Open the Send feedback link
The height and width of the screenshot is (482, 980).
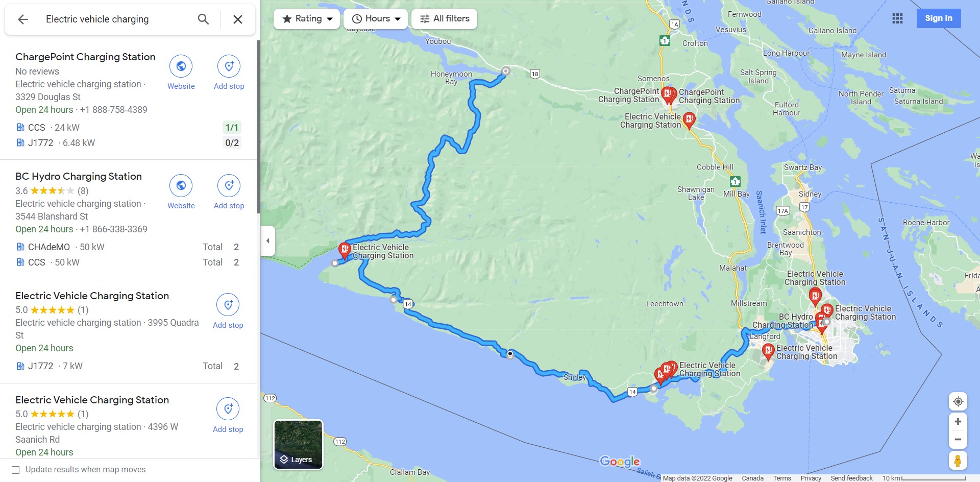tap(851, 478)
